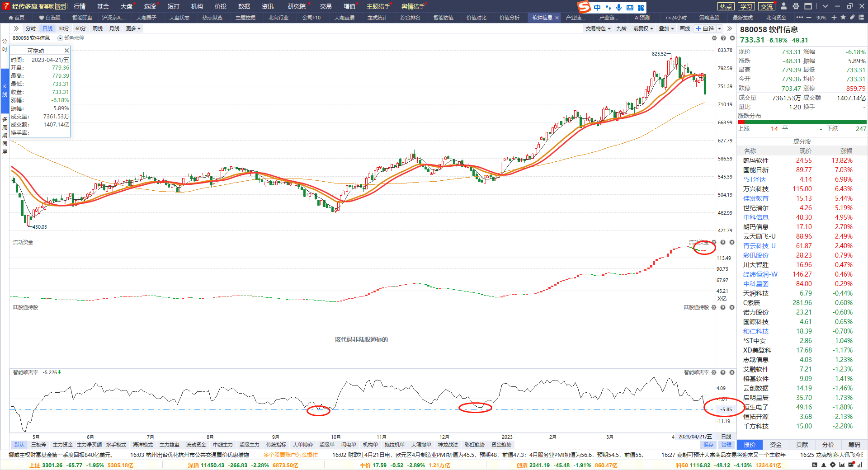Viewport: 868px width, 470px height.
Task: Click the star favorite icon in tab bar
Action: (x=843, y=18)
